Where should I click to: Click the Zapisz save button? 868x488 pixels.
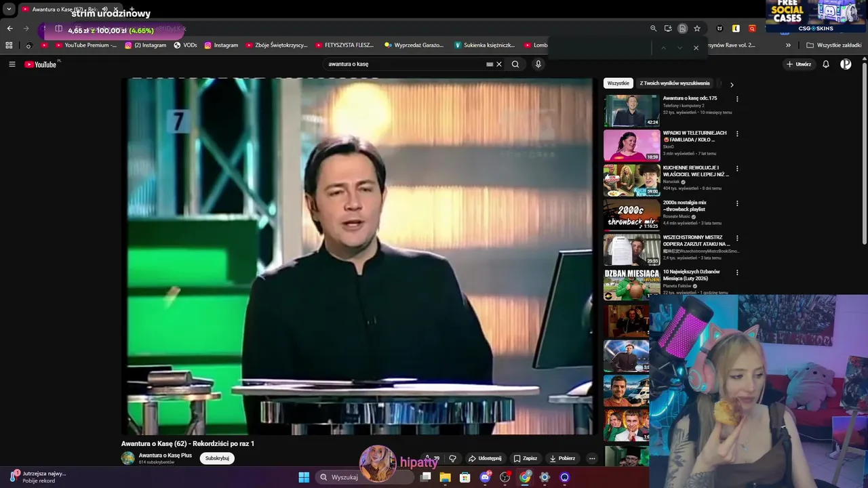[x=526, y=458]
